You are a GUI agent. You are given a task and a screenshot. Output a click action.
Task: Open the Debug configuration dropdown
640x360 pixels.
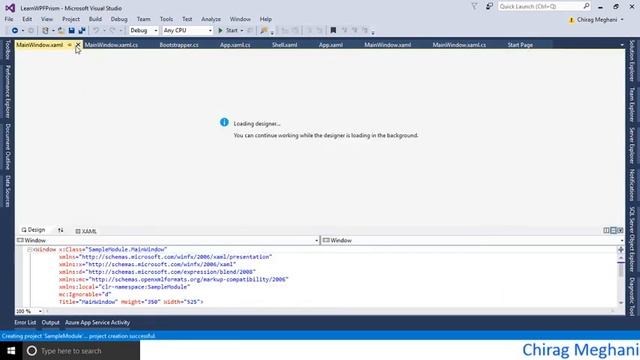(x=143, y=31)
